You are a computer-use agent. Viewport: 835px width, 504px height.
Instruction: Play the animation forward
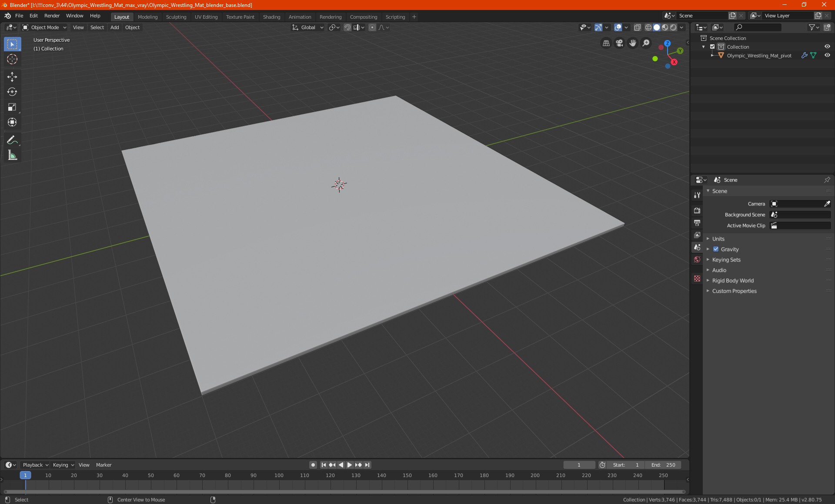[x=349, y=465]
